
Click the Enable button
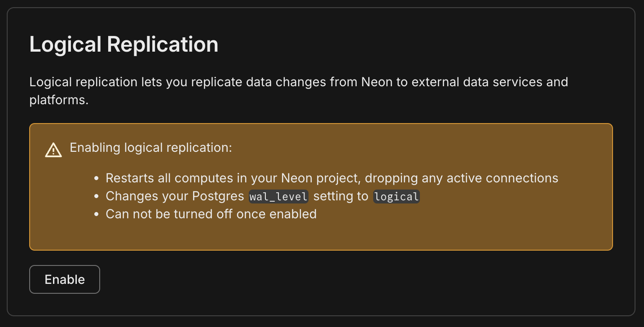click(x=64, y=279)
